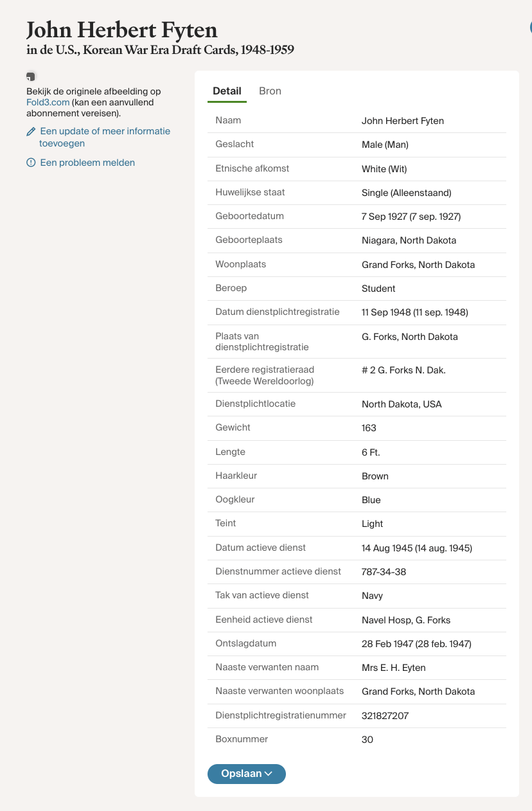This screenshot has height=811, width=532.
Task: Click the pencil edit icon
Action: (x=31, y=132)
